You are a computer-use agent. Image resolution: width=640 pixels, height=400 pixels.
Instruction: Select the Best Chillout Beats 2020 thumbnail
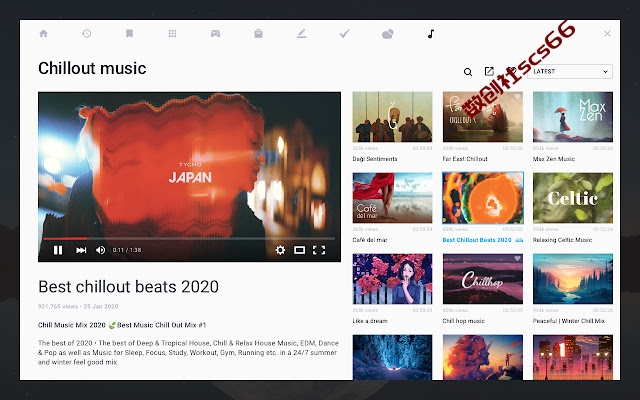(482, 198)
